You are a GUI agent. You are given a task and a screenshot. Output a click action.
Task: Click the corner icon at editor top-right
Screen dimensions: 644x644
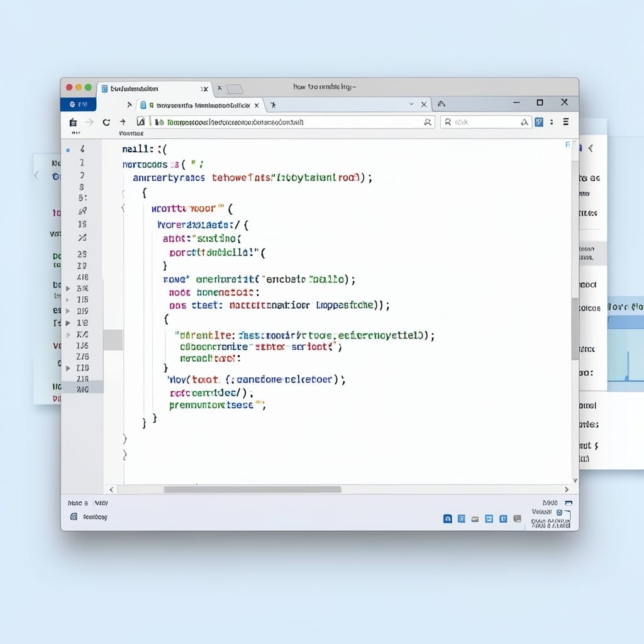[568, 144]
